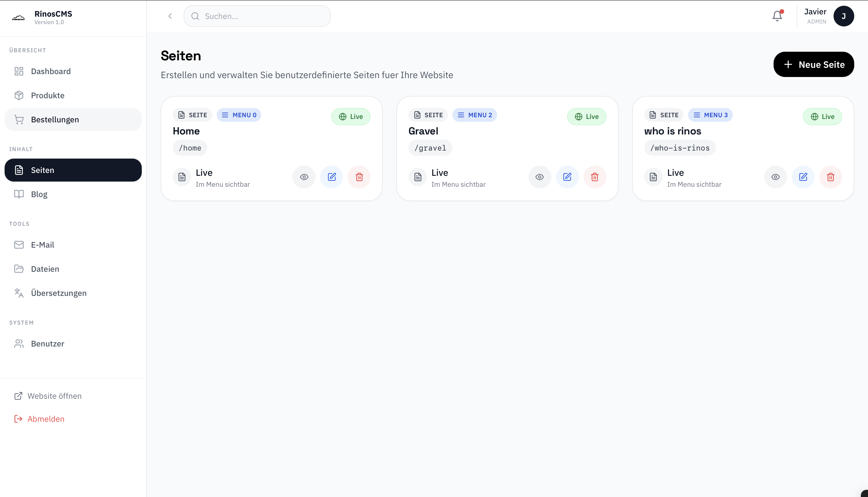This screenshot has width=868, height=497.
Task: Preview who is rinos page with eye icon
Action: click(x=776, y=177)
